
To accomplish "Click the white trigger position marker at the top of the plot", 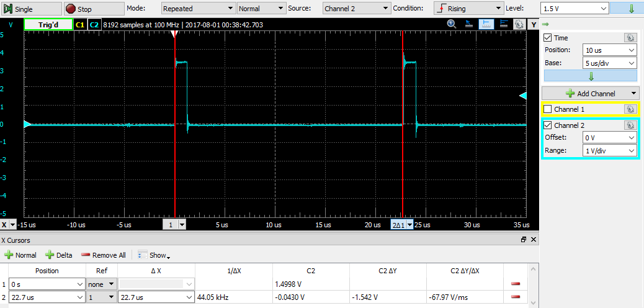I will tap(174, 35).
